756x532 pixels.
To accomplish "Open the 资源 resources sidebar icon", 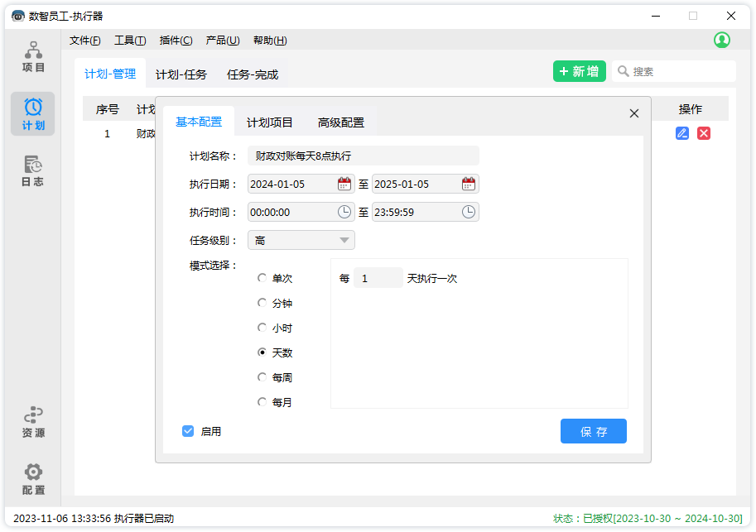I will [x=33, y=421].
